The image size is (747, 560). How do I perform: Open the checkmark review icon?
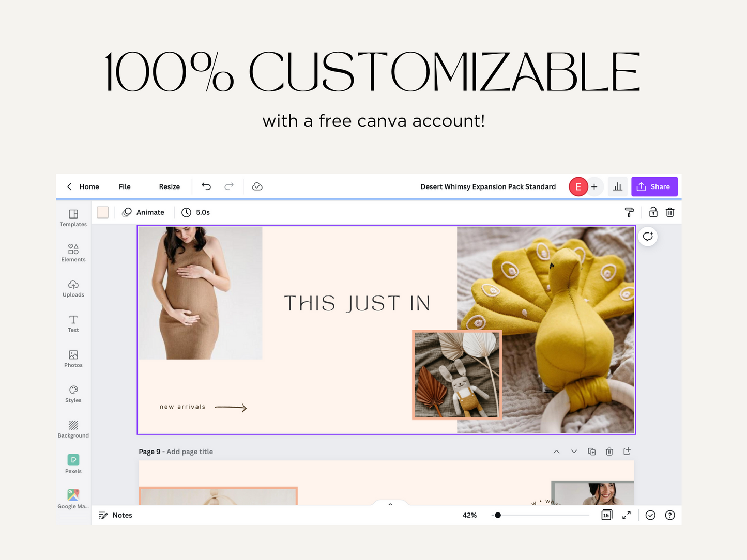pyautogui.click(x=650, y=515)
